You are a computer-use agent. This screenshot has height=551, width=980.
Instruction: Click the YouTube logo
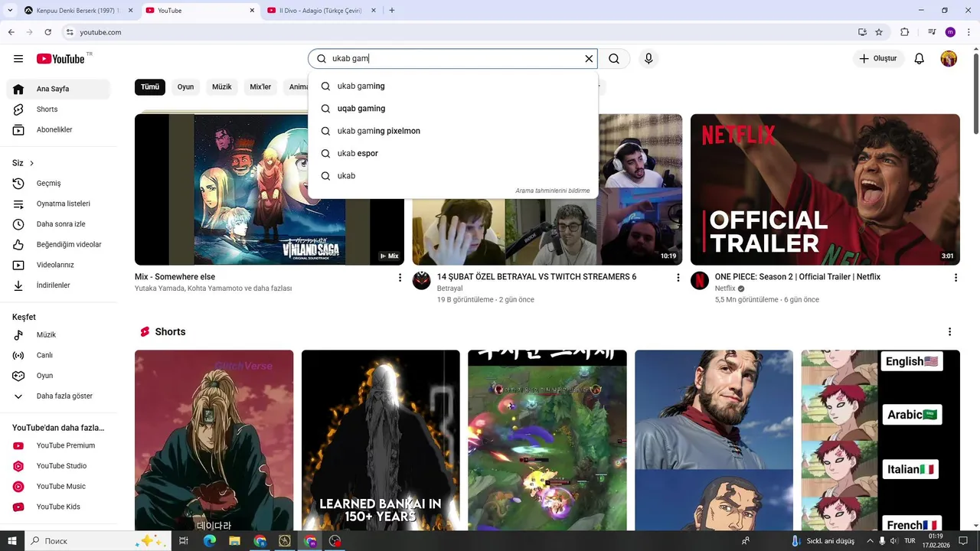pos(60,59)
